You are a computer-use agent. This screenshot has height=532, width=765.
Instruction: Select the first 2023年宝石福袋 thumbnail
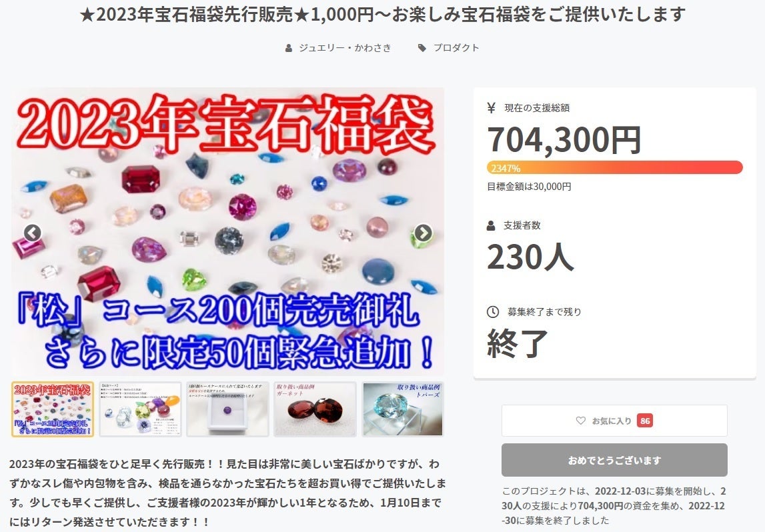(x=53, y=409)
